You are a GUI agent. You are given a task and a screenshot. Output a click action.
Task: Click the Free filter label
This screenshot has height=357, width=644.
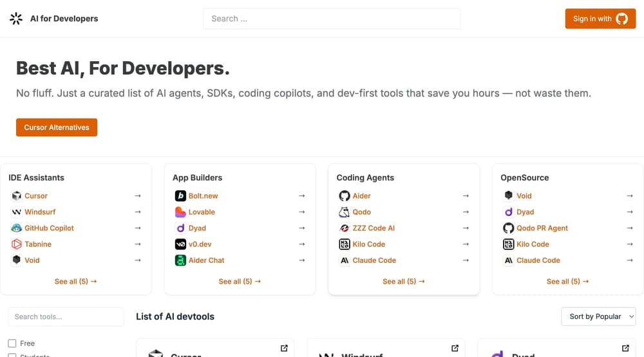[x=27, y=343]
